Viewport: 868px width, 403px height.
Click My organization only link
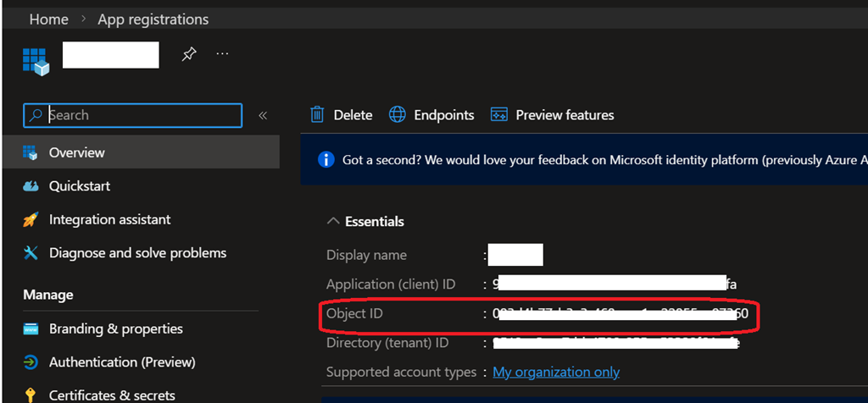point(556,372)
